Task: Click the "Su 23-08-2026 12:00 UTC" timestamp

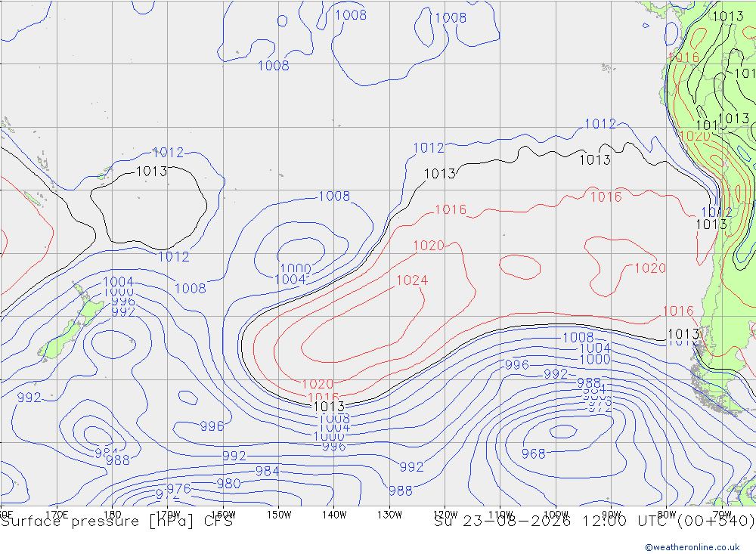Action: (552, 522)
